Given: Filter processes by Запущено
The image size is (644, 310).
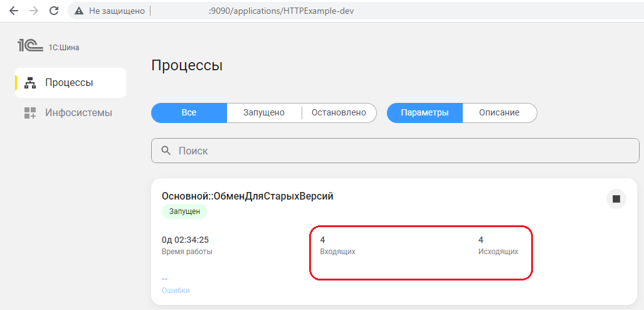Looking at the screenshot, I should [x=264, y=113].
